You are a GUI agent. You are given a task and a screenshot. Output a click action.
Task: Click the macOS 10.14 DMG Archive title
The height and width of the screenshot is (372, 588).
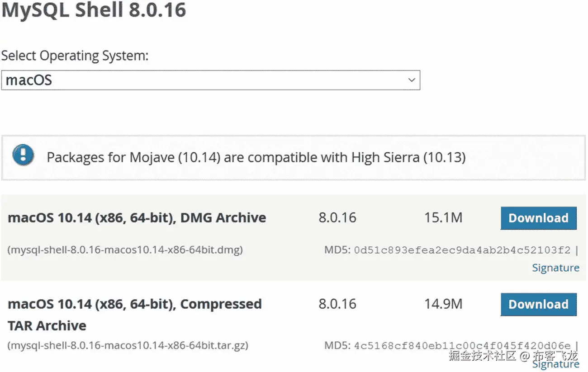point(137,218)
